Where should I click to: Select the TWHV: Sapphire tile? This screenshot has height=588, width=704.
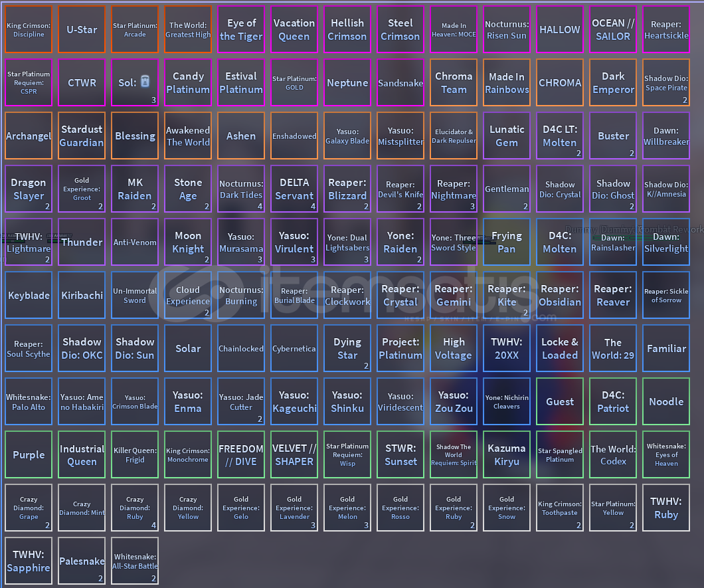point(29,561)
